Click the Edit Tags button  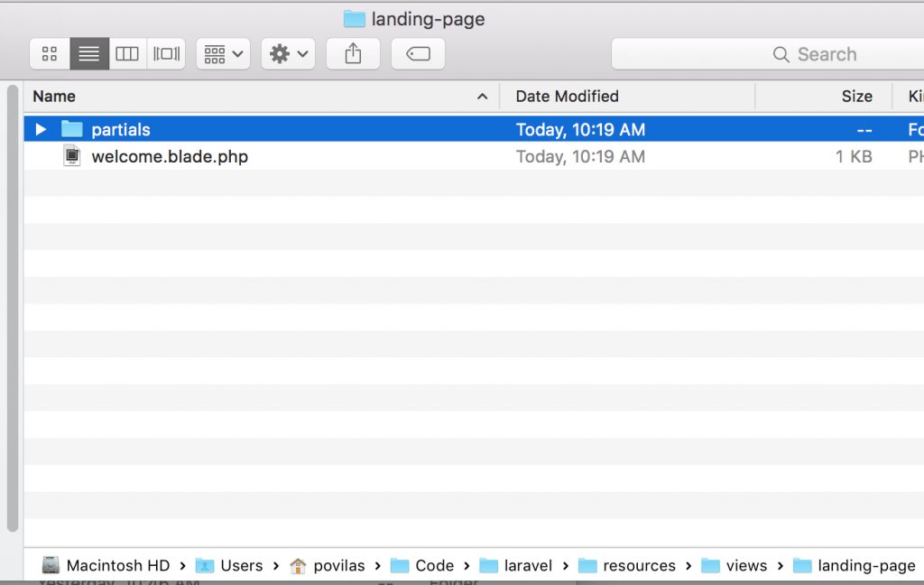pos(418,54)
